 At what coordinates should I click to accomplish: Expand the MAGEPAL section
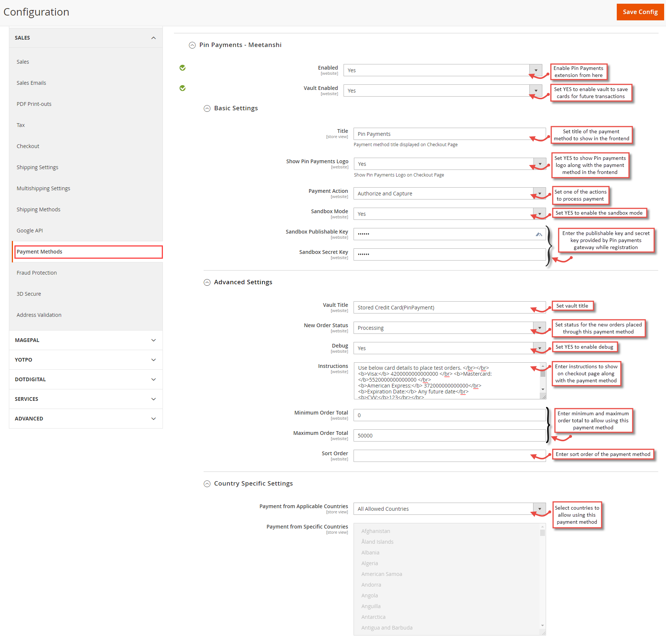point(86,340)
